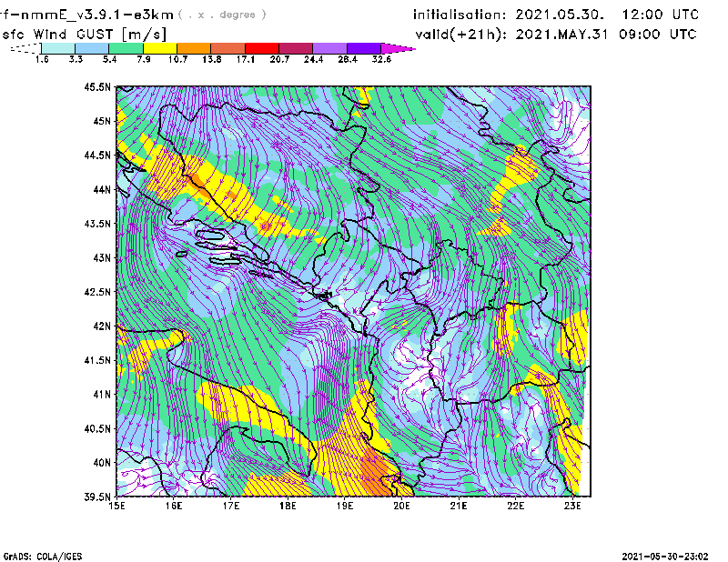Click the '40.5N' latitude label
This screenshot has width=728, height=562.
97,428
